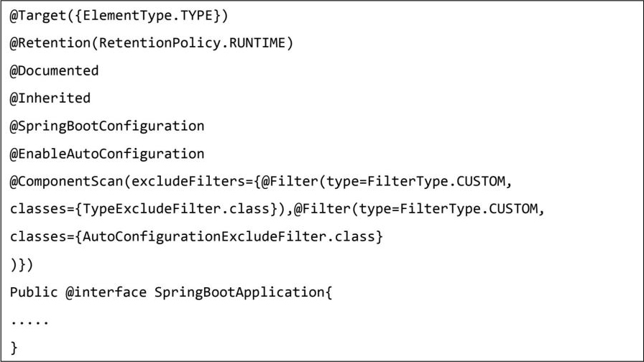Click the @Documented annotation line
This screenshot has height=362, width=644.
[54, 70]
